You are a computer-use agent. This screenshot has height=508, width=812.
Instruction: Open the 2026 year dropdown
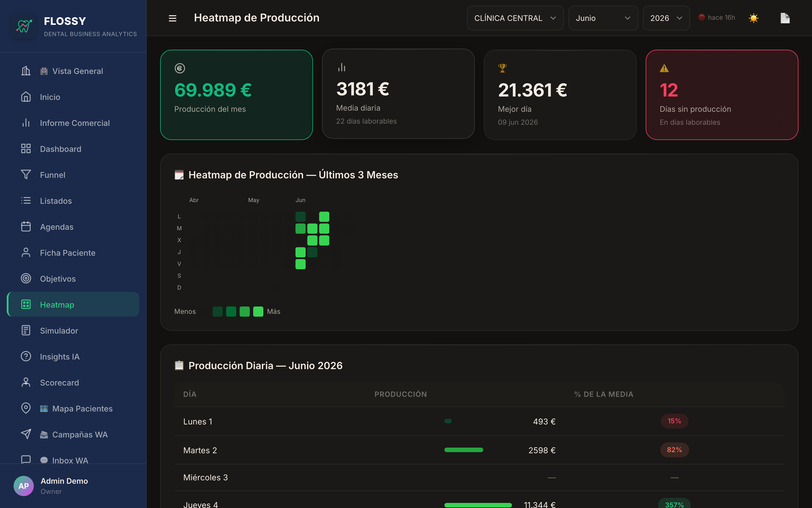tap(666, 18)
